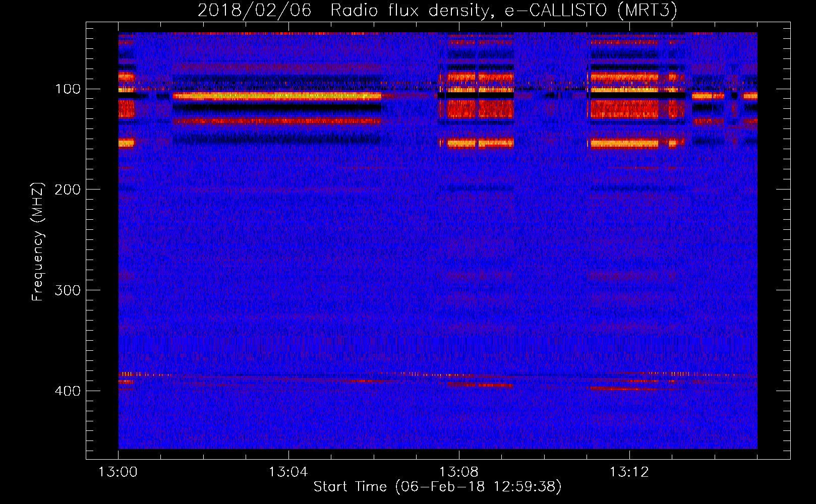Click the 'Start Time (06-Feb-18 12:59:38)' label
The width and height of the screenshot is (816, 504).
pyautogui.click(x=438, y=487)
